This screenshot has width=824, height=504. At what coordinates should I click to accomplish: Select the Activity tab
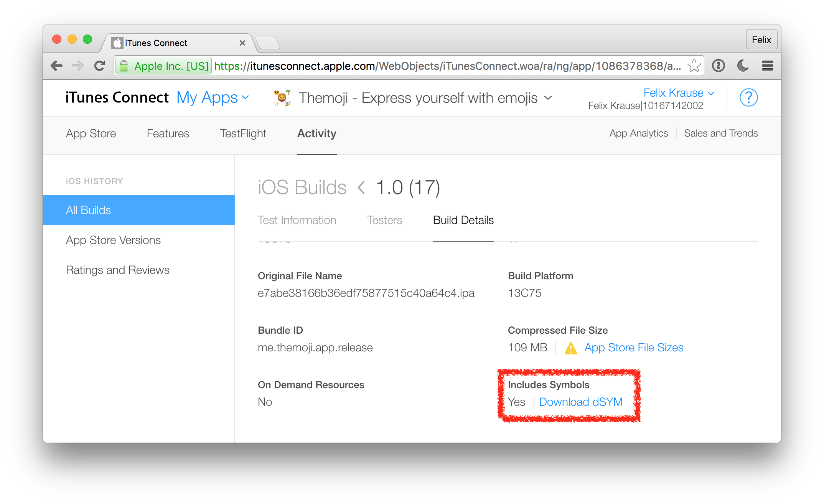pyautogui.click(x=317, y=133)
